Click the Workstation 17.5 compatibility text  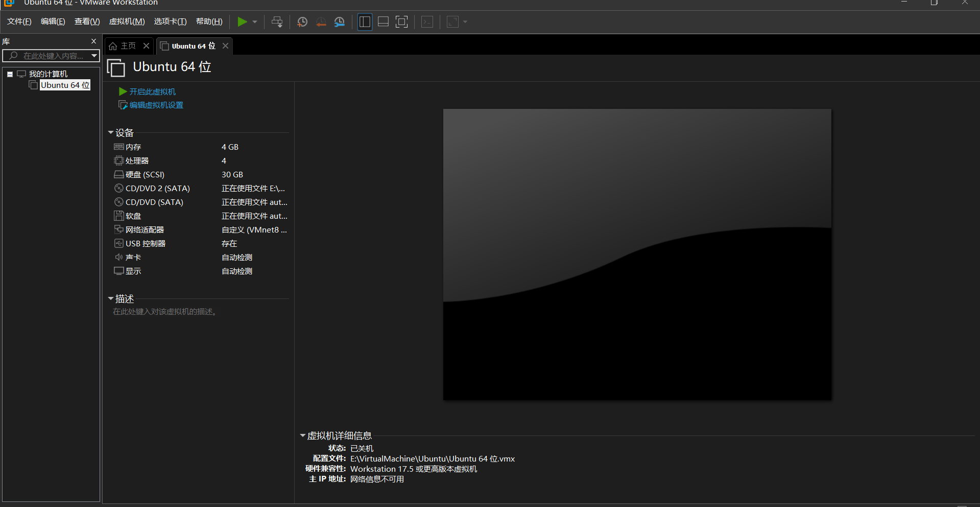coord(414,469)
